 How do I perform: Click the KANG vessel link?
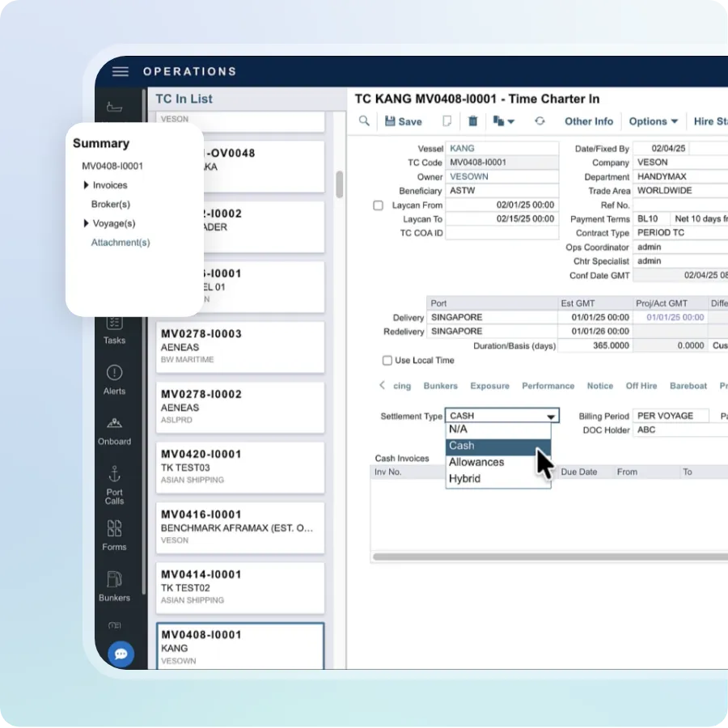[462, 148]
